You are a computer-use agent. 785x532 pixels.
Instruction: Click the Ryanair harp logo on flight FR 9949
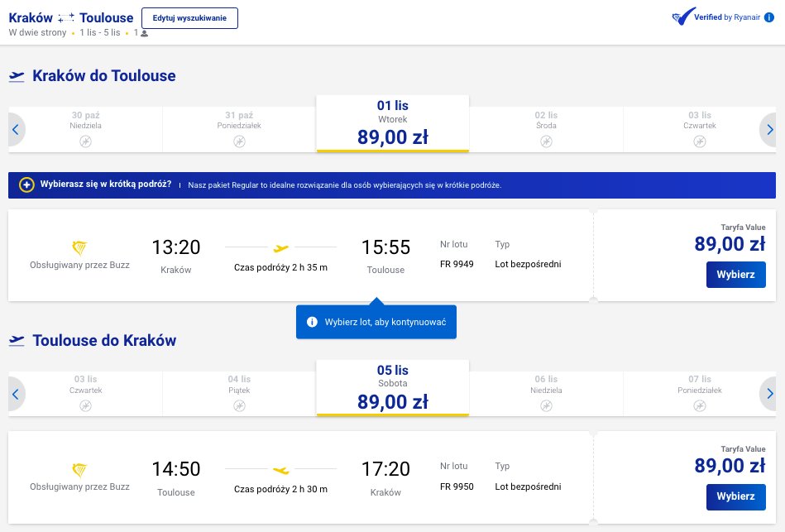(79, 247)
